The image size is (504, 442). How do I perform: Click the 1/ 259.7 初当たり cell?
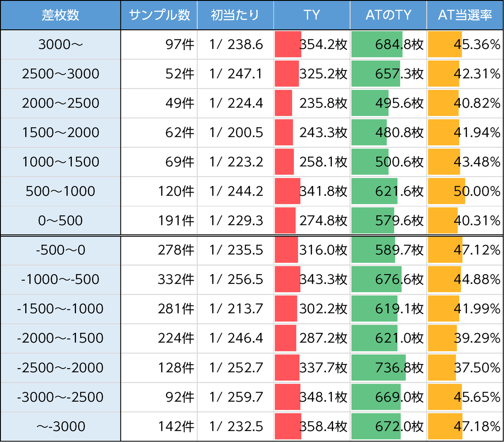click(235, 397)
